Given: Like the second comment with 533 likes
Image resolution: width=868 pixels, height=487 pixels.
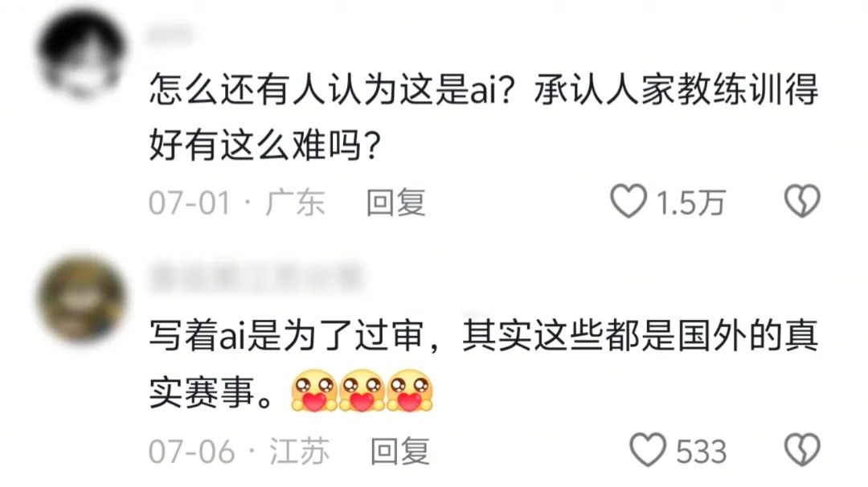Looking at the screenshot, I should click(x=648, y=450).
